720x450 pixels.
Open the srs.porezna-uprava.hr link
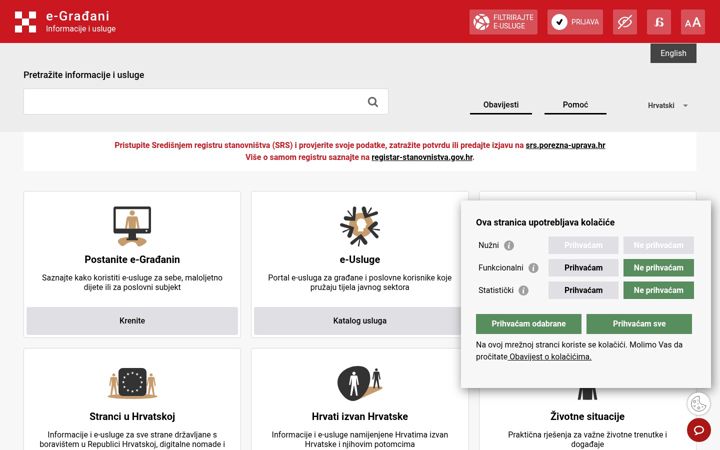click(x=565, y=145)
